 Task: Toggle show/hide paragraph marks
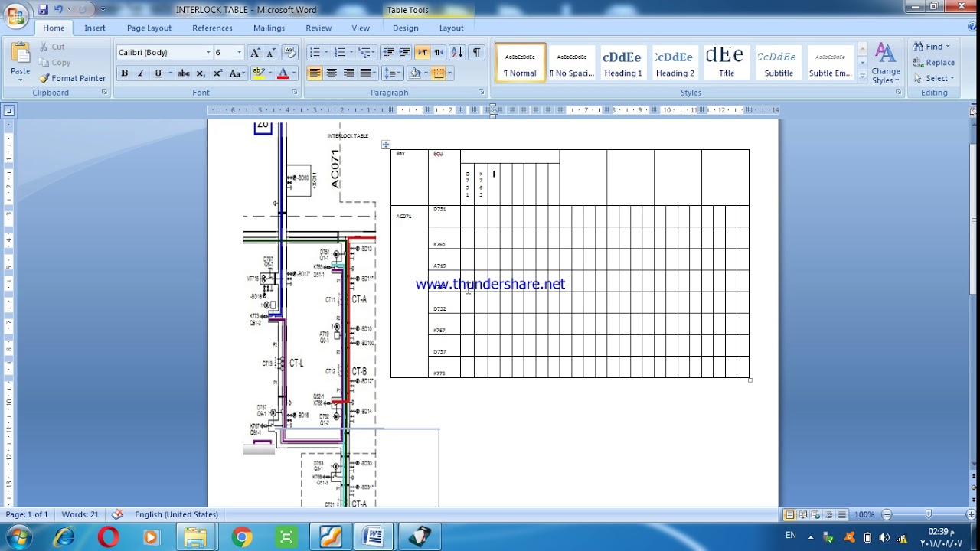pyautogui.click(x=476, y=52)
